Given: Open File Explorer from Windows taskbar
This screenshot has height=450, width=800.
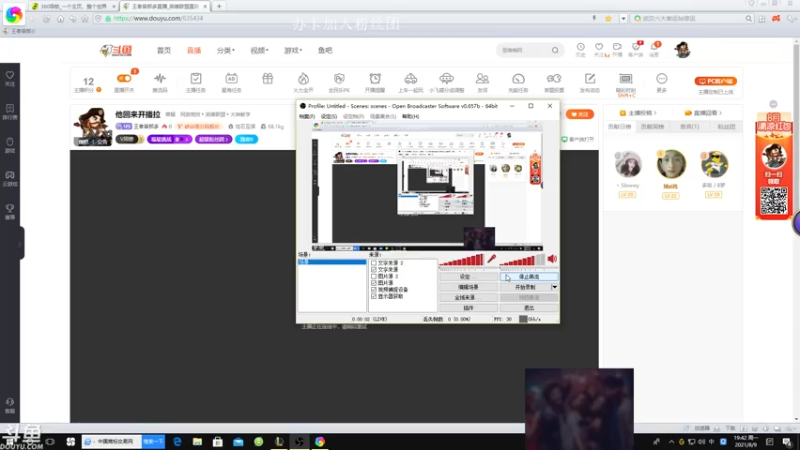Looking at the screenshot, I should [197, 441].
